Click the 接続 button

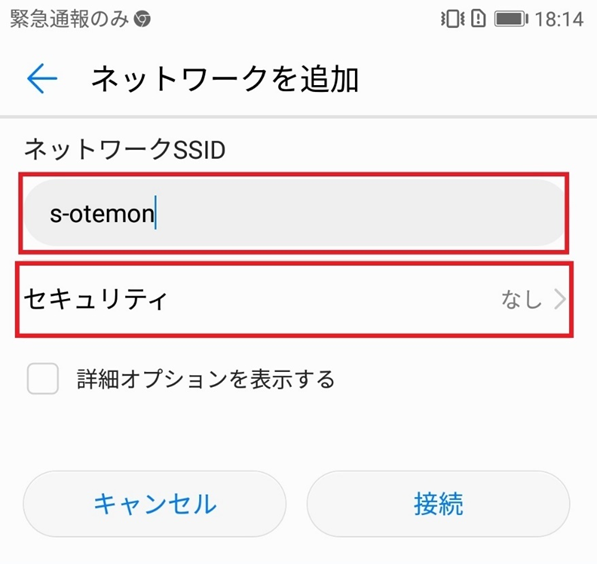438,504
